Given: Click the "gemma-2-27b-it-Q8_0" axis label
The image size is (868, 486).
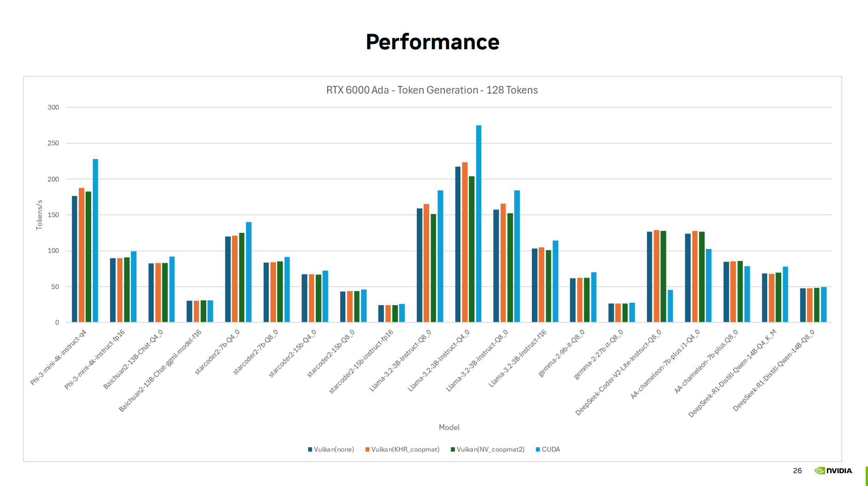Looking at the screenshot, I should click(x=599, y=354).
